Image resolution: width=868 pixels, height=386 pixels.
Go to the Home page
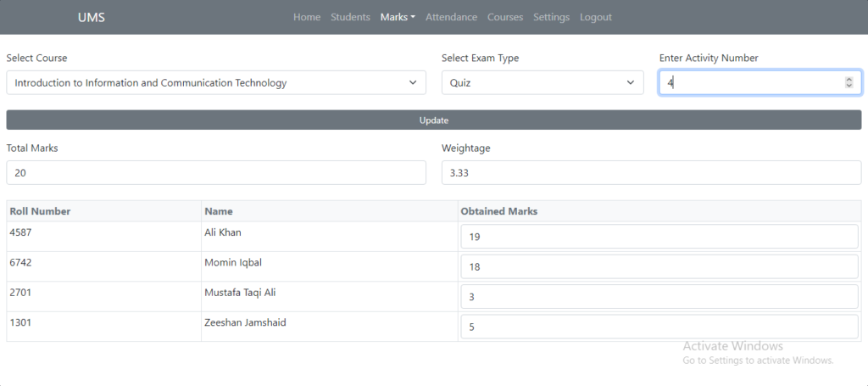tap(307, 17)
